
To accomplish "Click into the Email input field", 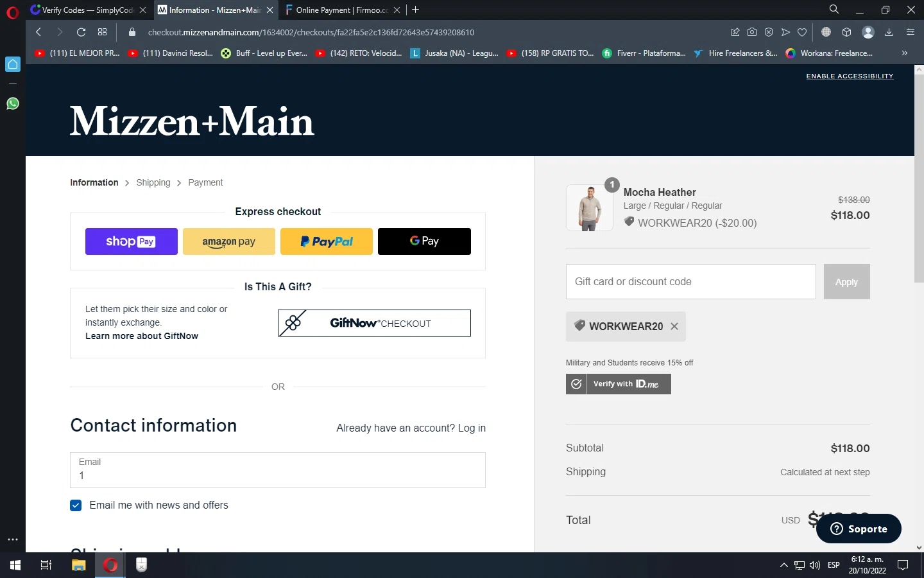I will click(278, 470).
